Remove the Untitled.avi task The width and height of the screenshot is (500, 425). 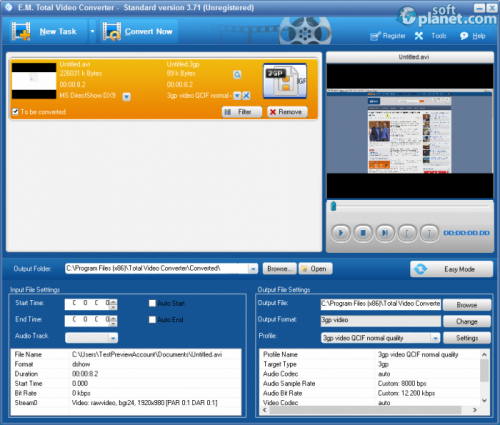pos(287,112)
